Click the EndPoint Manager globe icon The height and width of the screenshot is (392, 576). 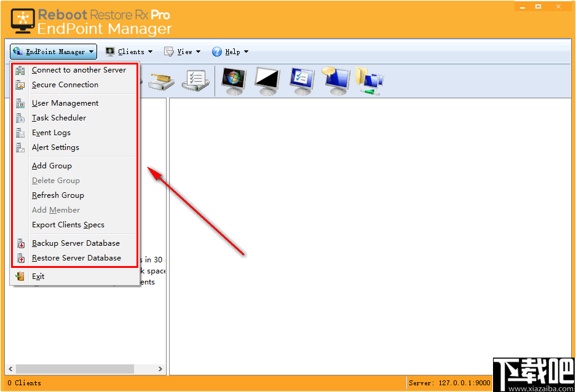coord(17,52)
